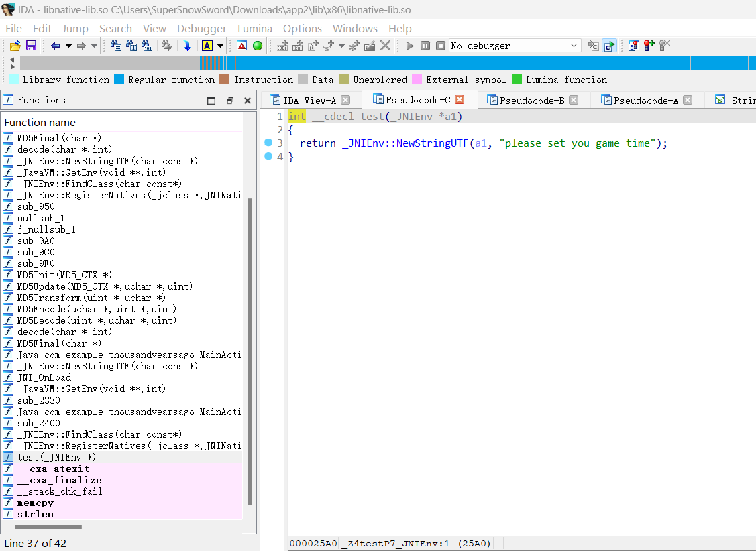Select JNI_OnLoad in the functions list

point(122,377)
